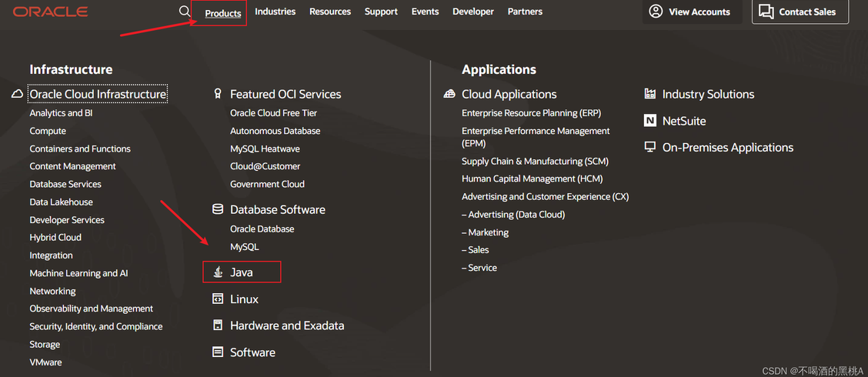Select MySQL Heatwave
The width and height of the screenshot is (868, 377).
(x=265, y=148)
